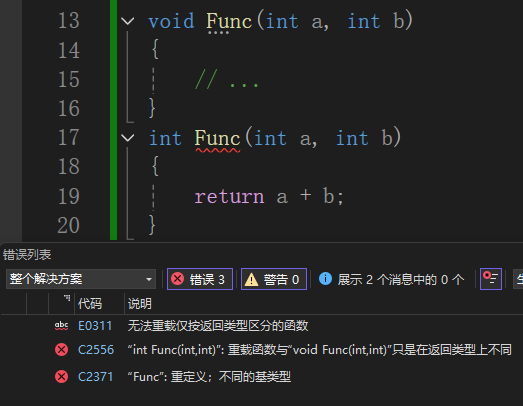Click the Func name with red squiggle on line 17
Viewport: 523px width, 406px height.
(x=217, y=138)
